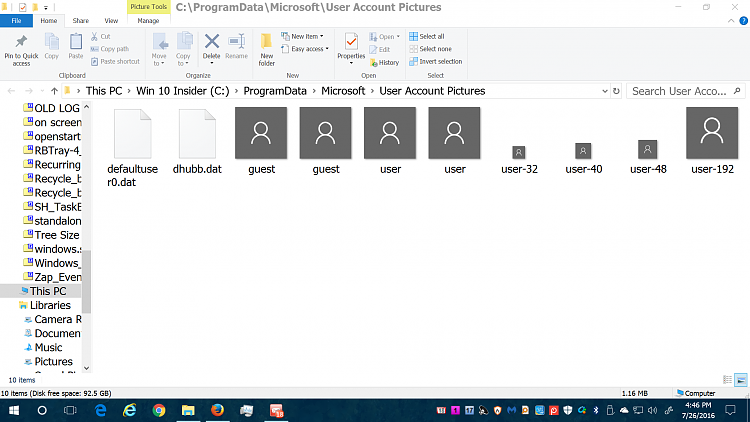Open Cortana search circle
750x422 pixels.
coord(42,411)
